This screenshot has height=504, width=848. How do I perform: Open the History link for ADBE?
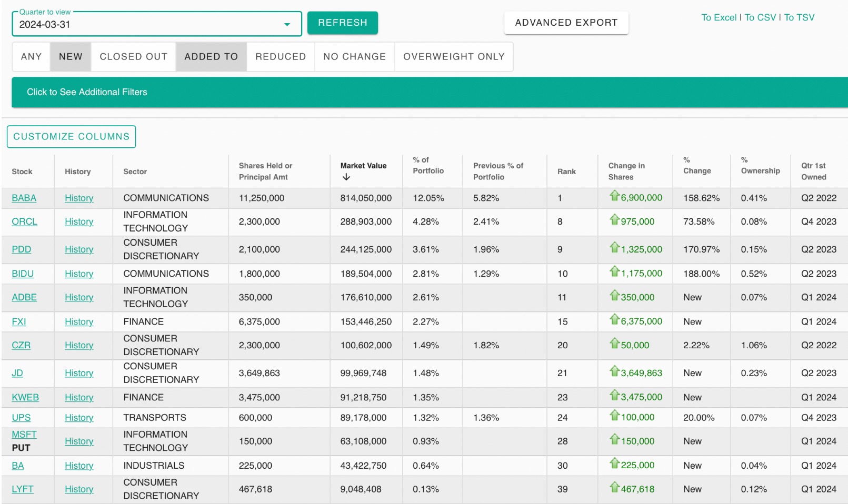tap(79, 298)
